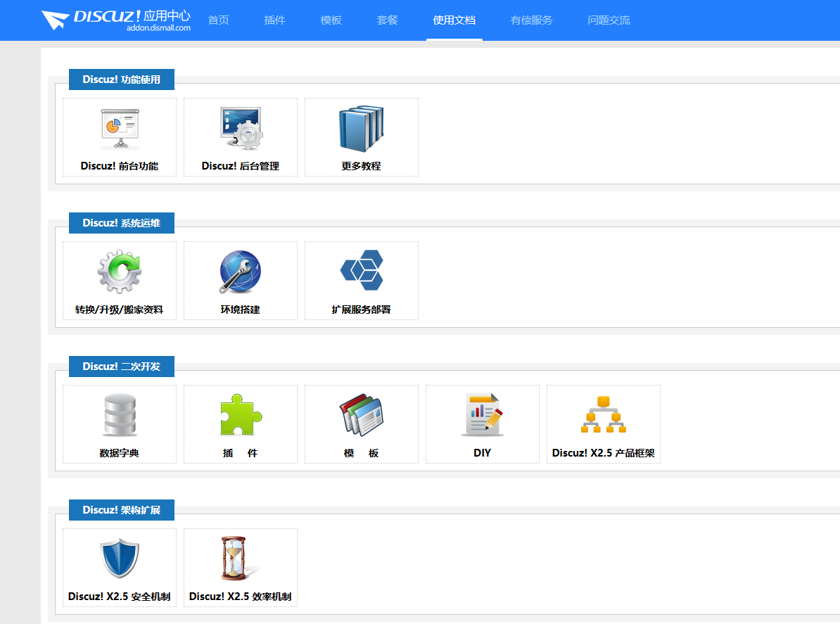Click the Discuz! 系统运维 section header
The image size is (840, 624).
pos(122,223)
